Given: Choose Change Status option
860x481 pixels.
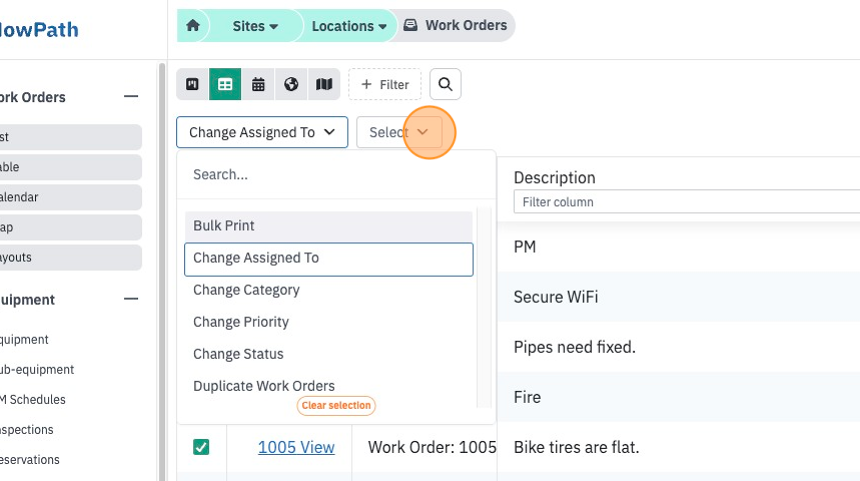Looking at the screenshot, I should (329, 354).
